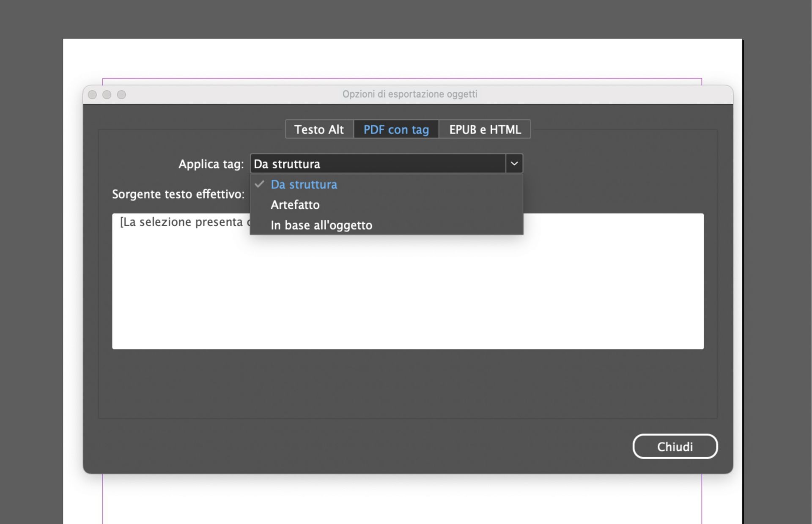Switch to the Testo Alt tab

(x=319, y=129)
